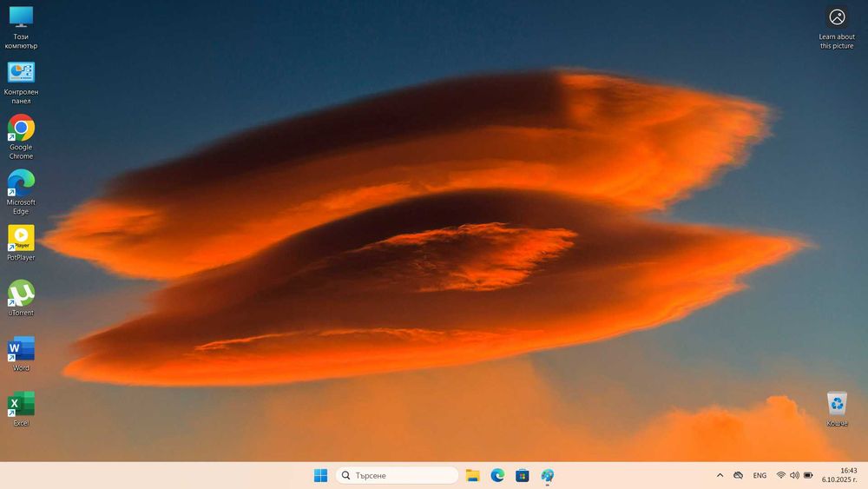Select the Контролен панел desktop icon

click(21, 83)
